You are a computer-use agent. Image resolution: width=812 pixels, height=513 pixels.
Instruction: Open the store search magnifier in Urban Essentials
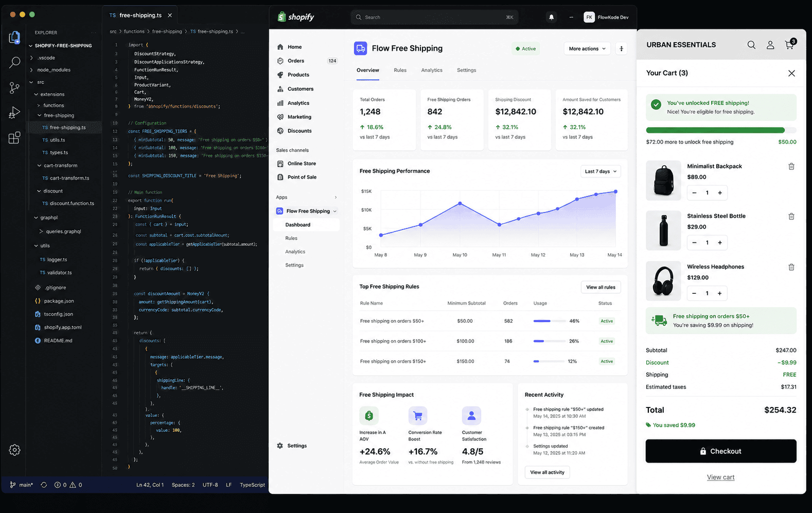coord(751,45)
